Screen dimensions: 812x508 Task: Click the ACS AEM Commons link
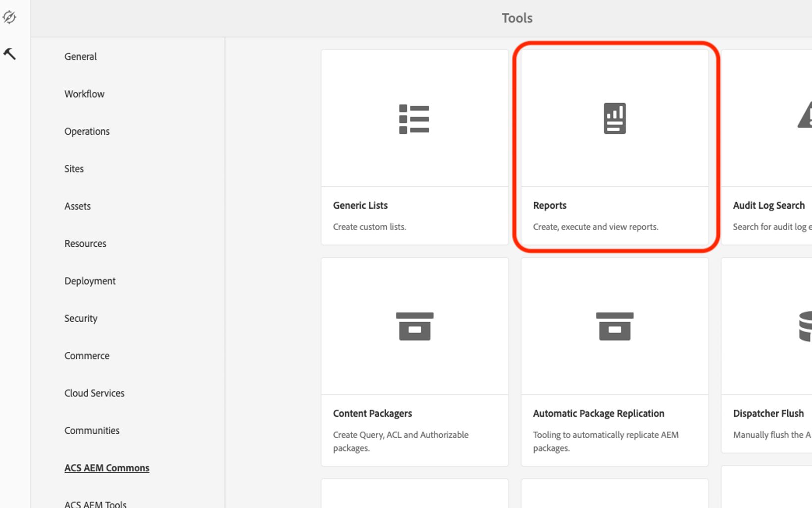point(106,468)
